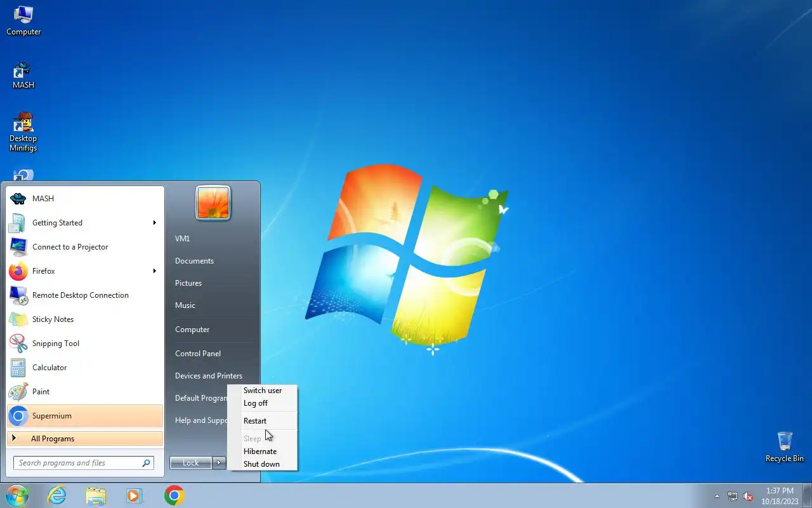
Task: Expand the Getting Started jump list arrow
Action: tap(154, 223)
